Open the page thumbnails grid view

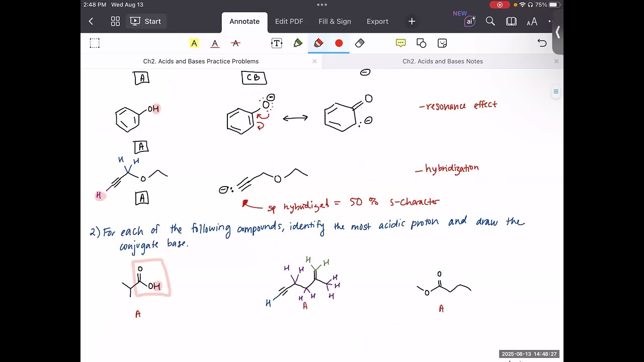click(x=115, y=21)
